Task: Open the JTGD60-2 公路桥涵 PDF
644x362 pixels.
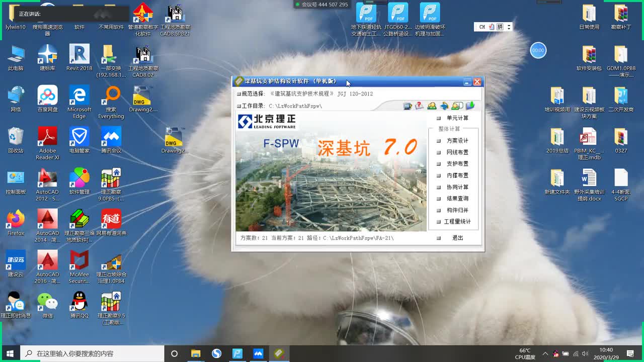Action: 398,20
